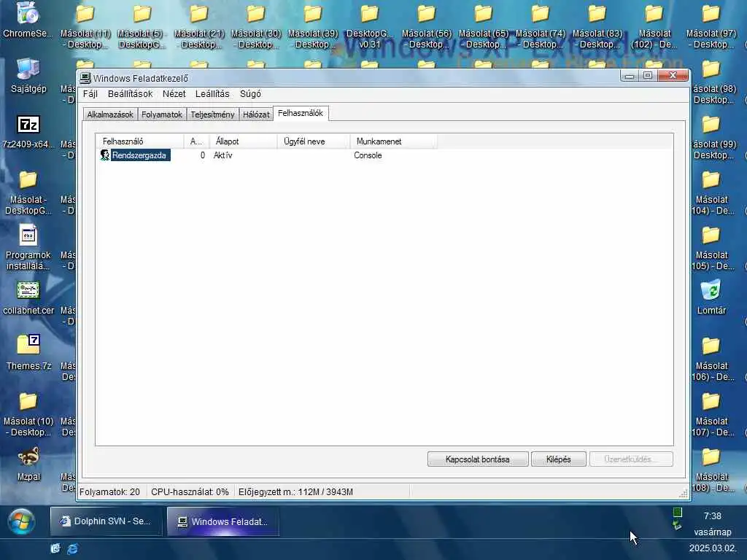Open the Súgó menu

click(x=250, y=94)
